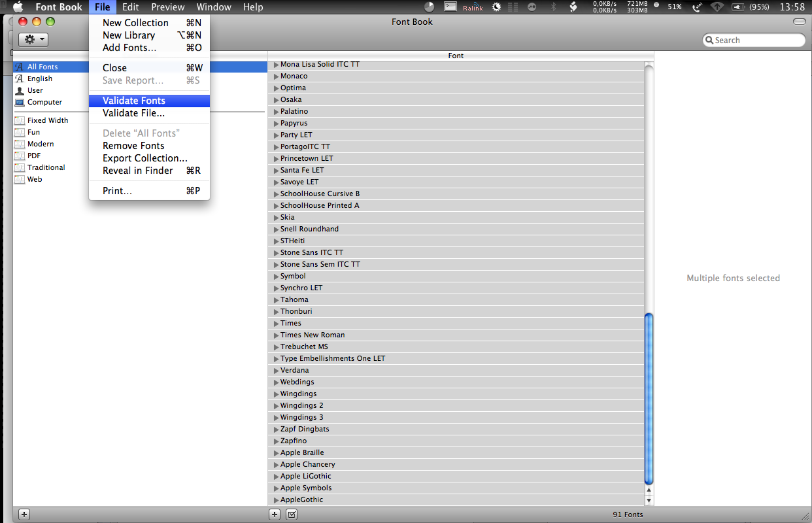812x523 pixels.
Task: Open the Preview menu
Action: [167, 7]
